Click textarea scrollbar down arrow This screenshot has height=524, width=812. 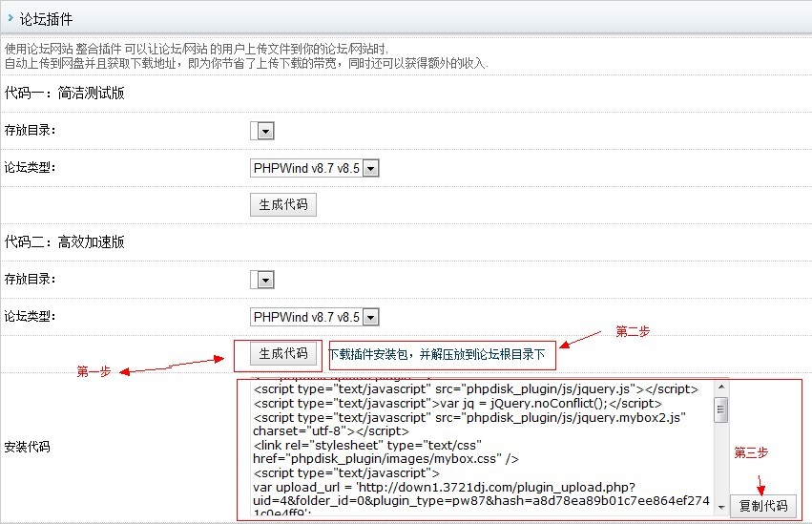coord(720,508)
